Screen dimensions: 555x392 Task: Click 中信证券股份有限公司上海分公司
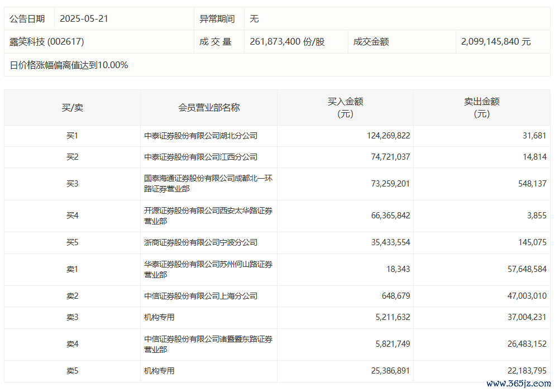[x=200, y=296]
